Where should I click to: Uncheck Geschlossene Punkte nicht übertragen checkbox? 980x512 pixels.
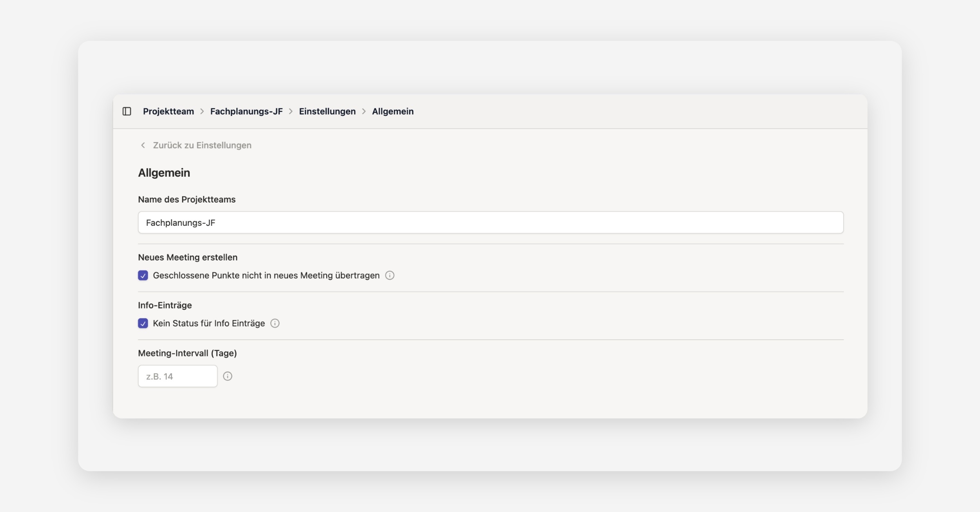point(143,275)
